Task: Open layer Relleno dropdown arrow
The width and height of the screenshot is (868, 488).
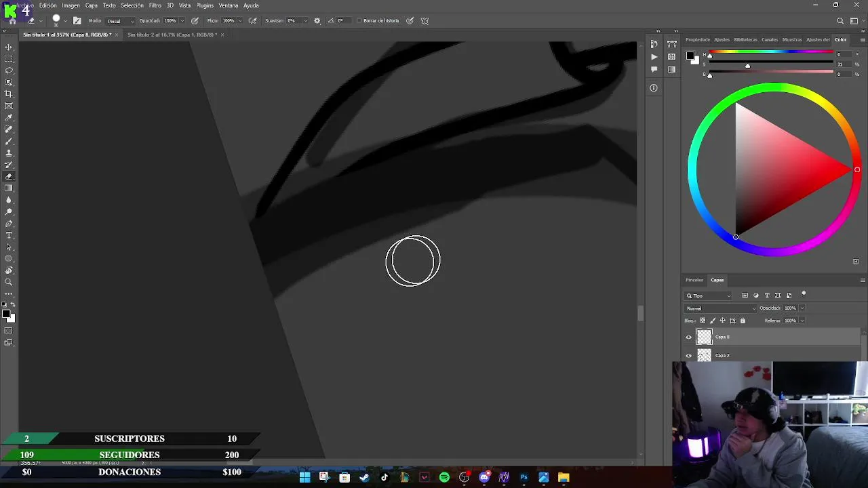Action: pos(802,321)
